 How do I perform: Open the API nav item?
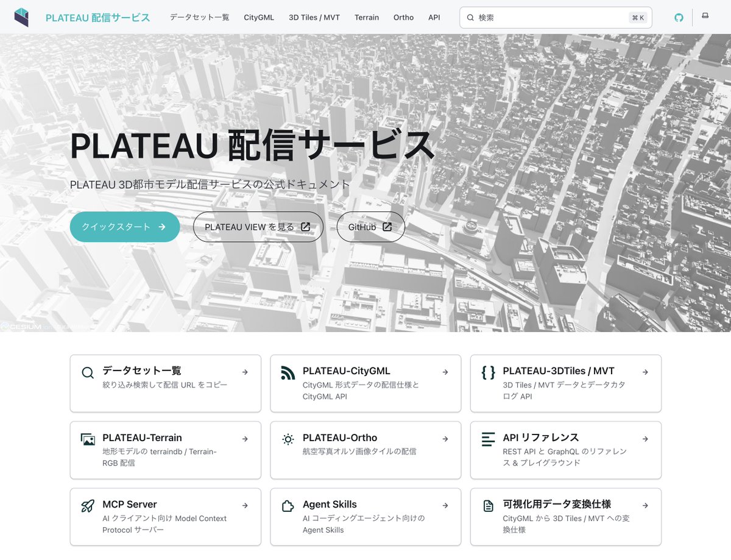point(434,18)
